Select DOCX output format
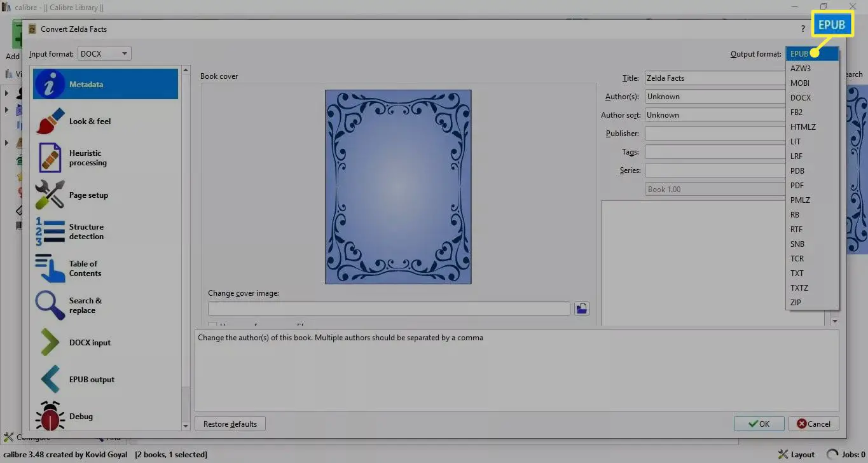The image size is (868, 463). 812,98
